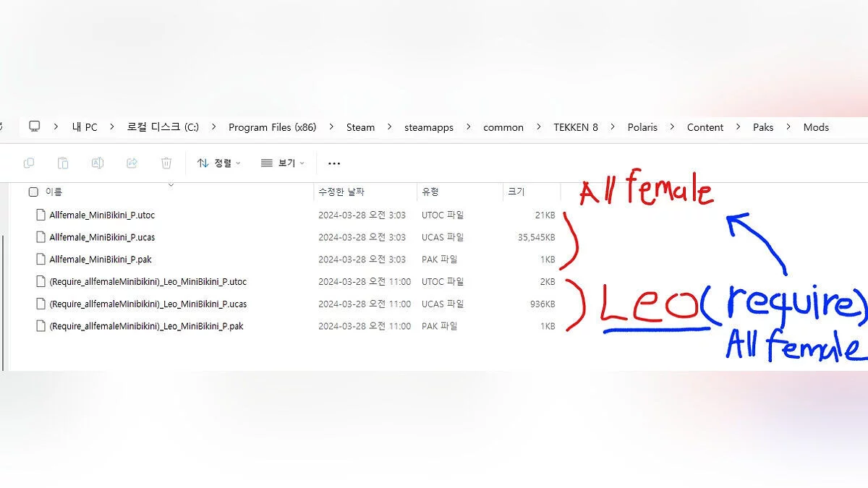Viewport: 868px width, 488px height.
Task: Go to Paks folder in breadcrumb
Action: pos(762,127)
